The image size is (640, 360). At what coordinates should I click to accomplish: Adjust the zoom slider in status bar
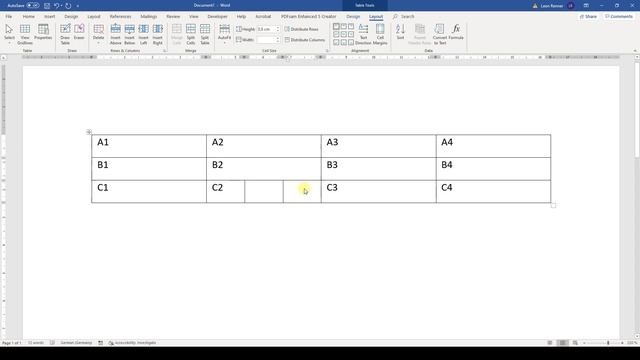coord(608,343)
